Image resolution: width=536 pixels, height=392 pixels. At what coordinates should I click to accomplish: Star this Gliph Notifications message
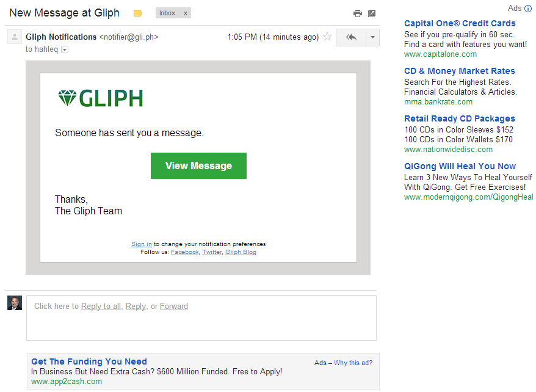[327, 37]
